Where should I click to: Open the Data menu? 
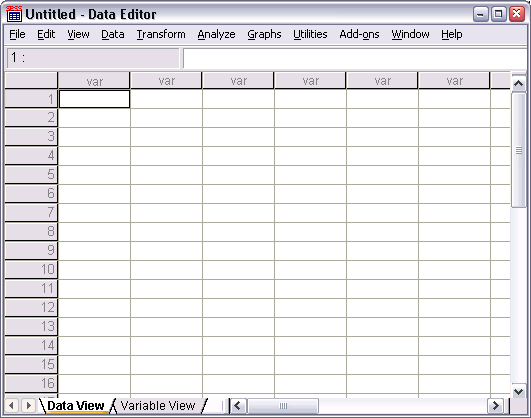tap(113, 34)
